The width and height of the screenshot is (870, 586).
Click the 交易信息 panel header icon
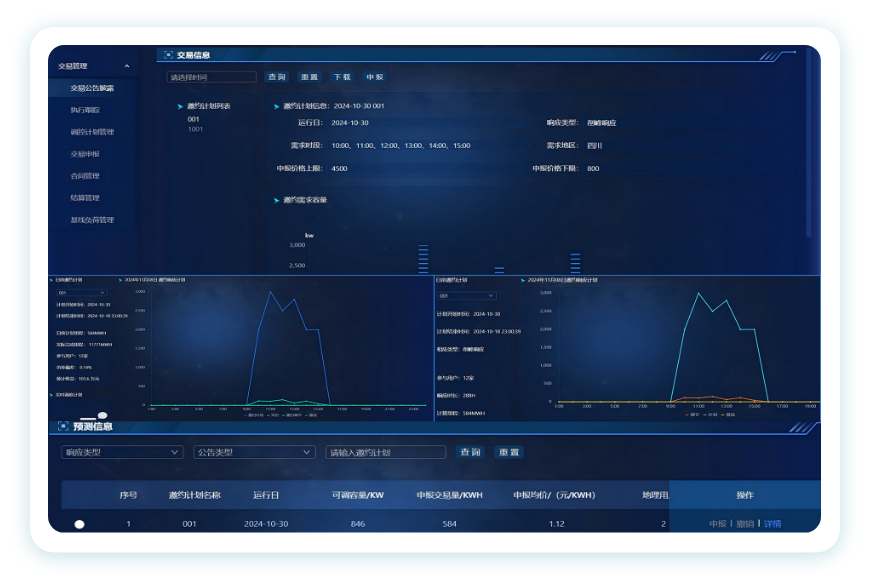pyautogui.click(x=169, y=54)
